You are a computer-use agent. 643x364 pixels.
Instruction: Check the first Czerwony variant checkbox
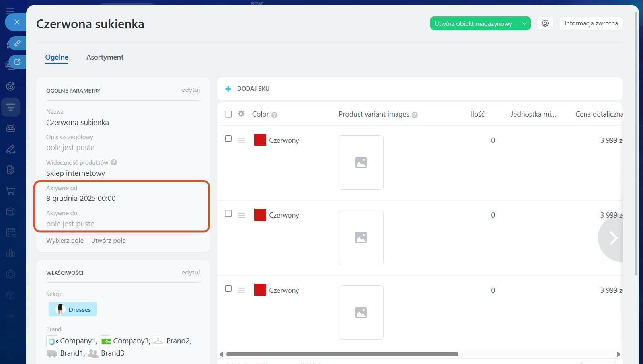point(228,139)
